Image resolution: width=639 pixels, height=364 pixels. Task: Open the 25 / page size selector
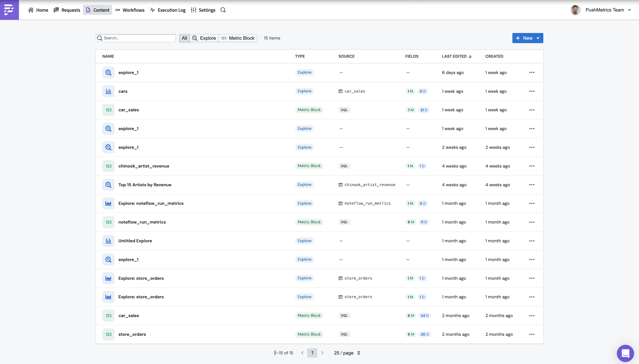coord(347,353)
